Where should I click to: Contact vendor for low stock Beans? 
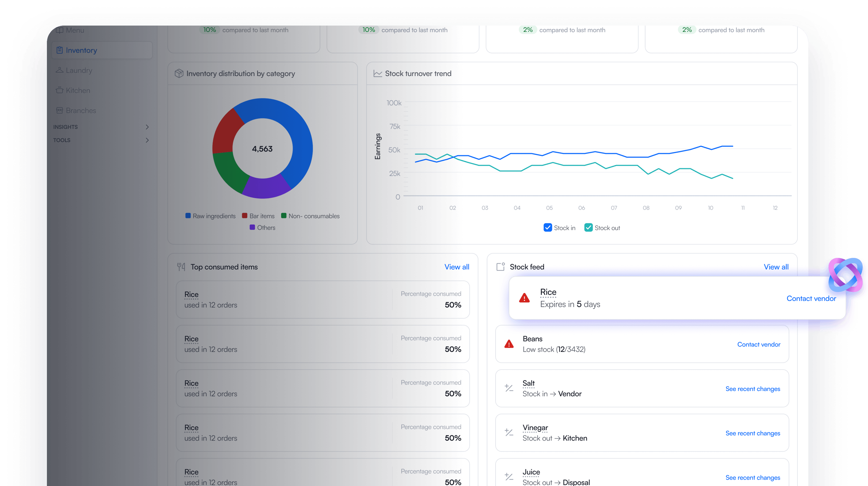(x=758, y=344)
